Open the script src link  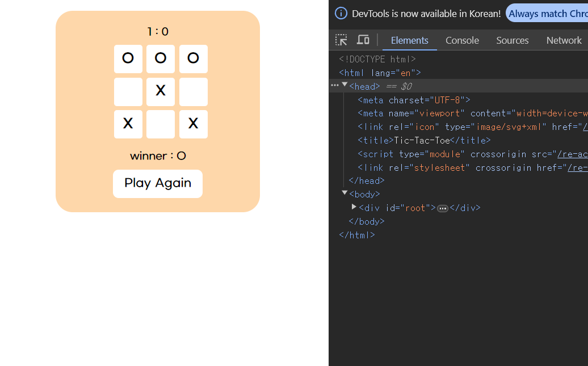point(572,154)
